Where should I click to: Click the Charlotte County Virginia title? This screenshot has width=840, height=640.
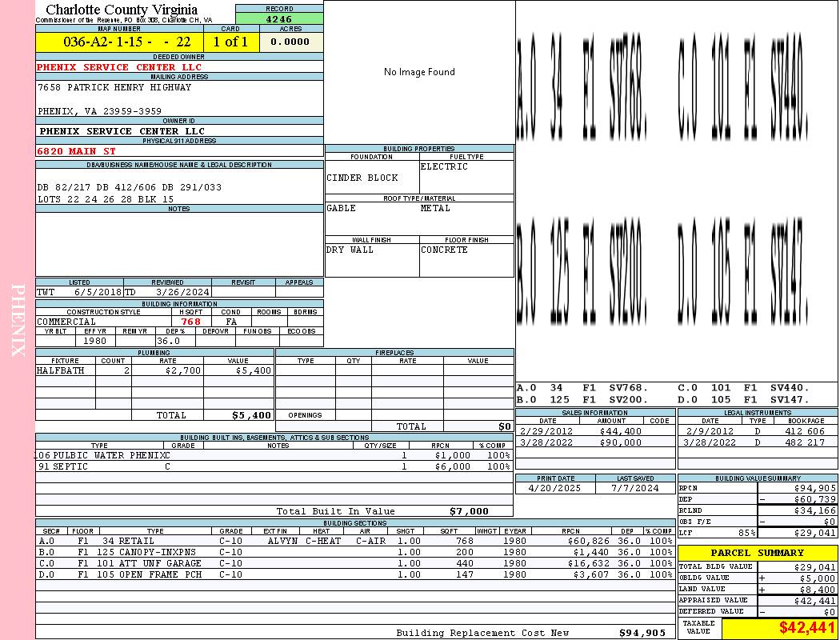click(x=122, y=10)
